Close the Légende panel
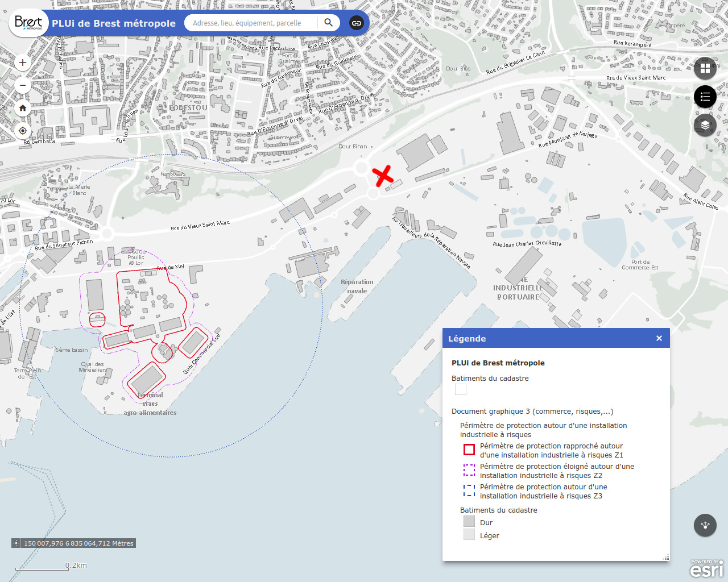 [659, 338]
